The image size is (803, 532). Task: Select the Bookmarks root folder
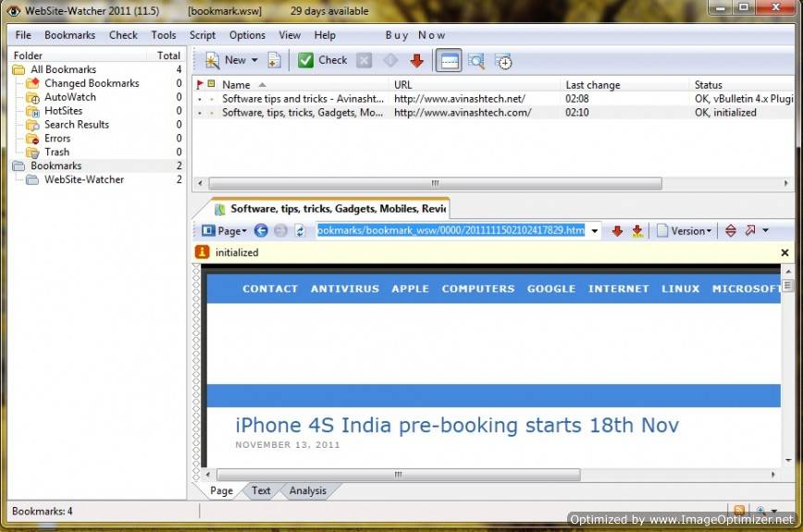coord(56,166)
